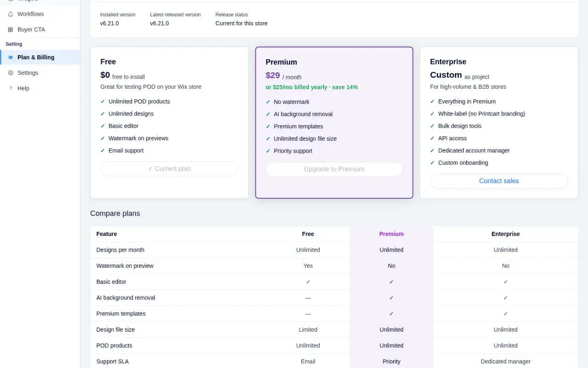Click the Workflows bell icon
Viewport: 588px width, 368px height.
pos(11,14)
